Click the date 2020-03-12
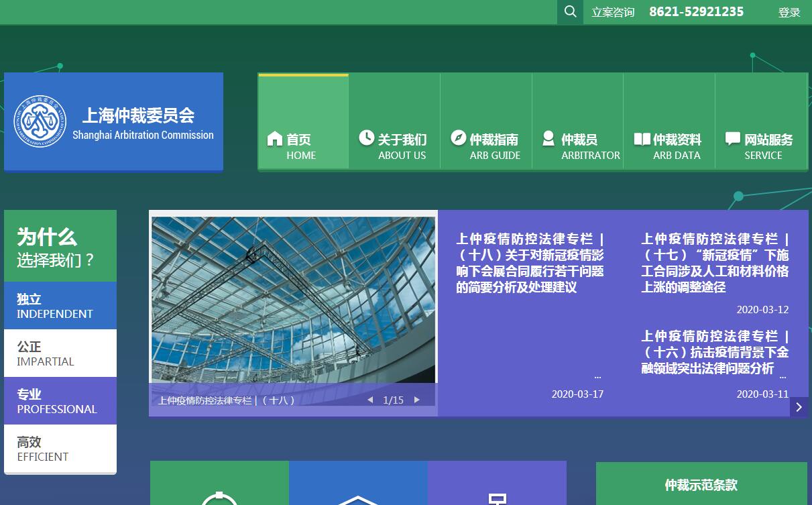 click(762, 310)
